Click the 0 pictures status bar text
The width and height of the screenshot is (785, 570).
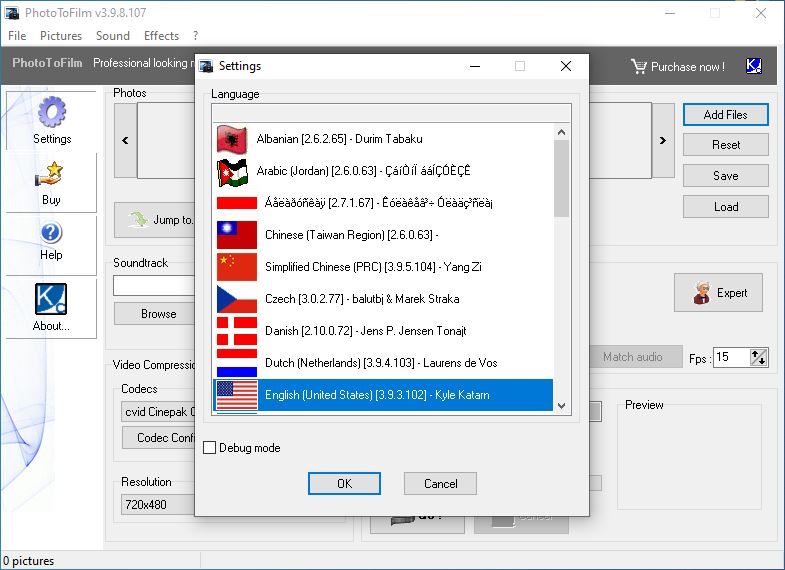29,561
